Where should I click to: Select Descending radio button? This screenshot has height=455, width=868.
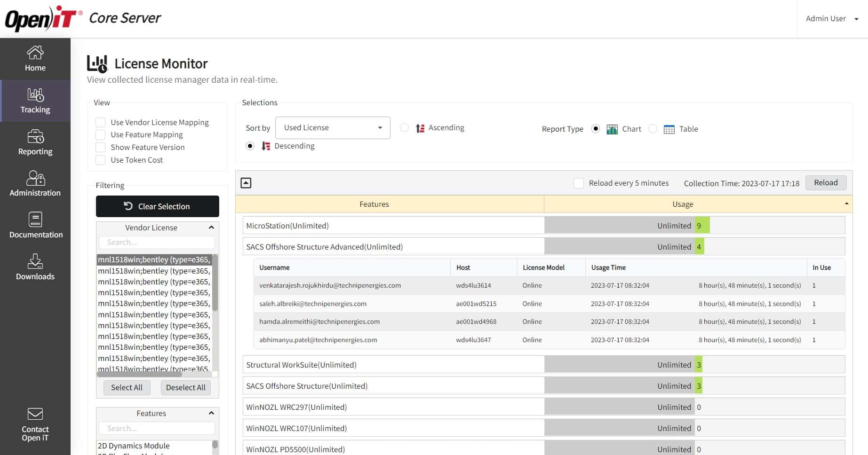point(250,146)
